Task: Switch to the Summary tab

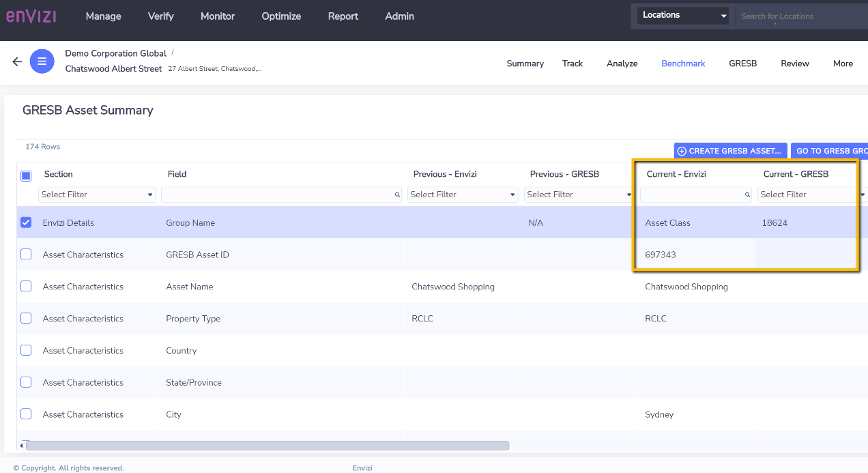Action: 525,63
